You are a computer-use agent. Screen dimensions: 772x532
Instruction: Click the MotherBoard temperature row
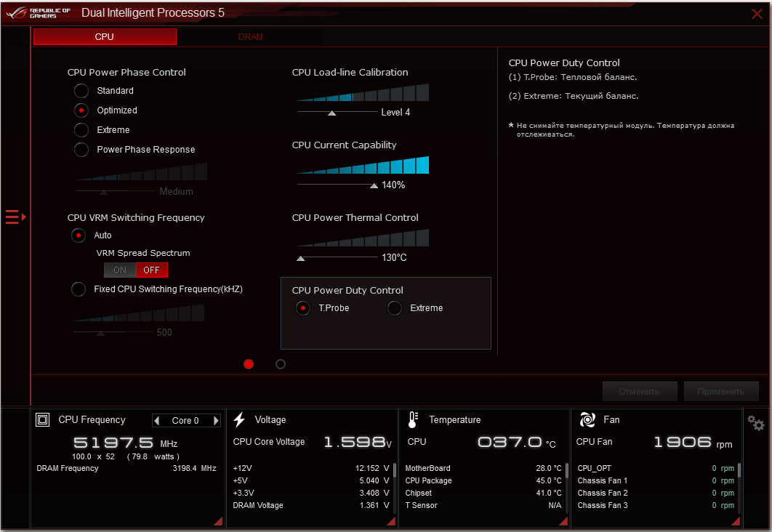(483, 468)
